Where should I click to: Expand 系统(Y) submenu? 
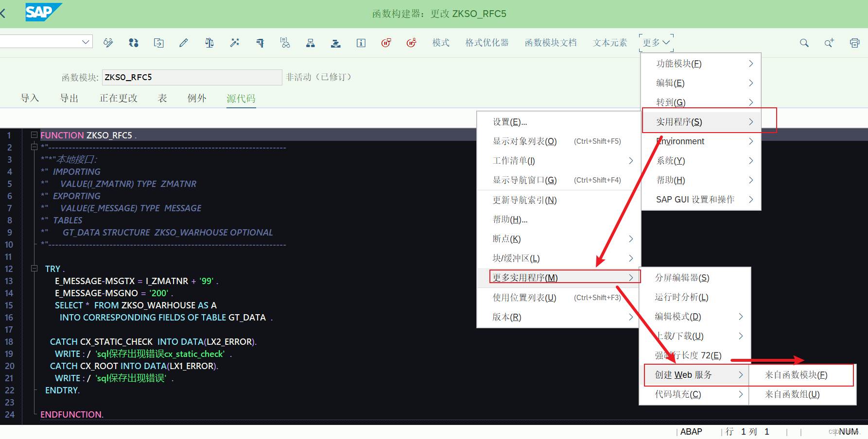pyautogui.click(x=701, y=161)
